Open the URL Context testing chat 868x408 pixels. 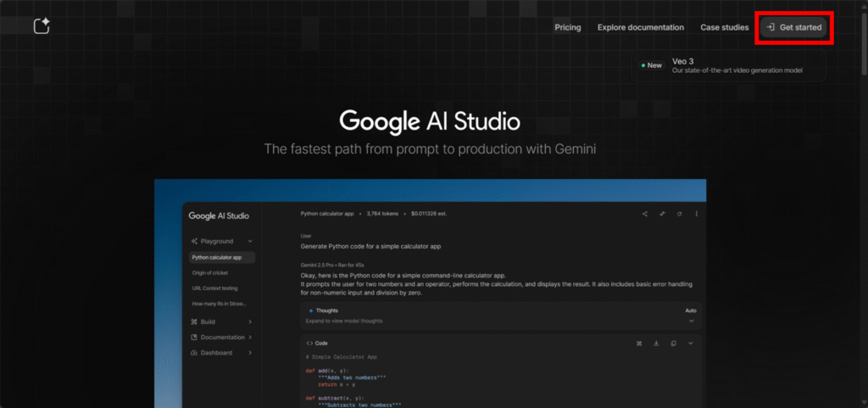click(x=214, y=288)
